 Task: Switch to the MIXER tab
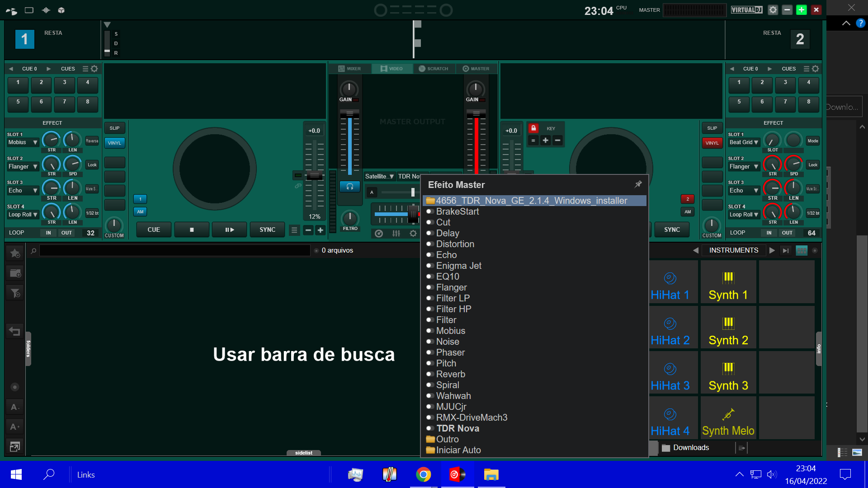350,69
